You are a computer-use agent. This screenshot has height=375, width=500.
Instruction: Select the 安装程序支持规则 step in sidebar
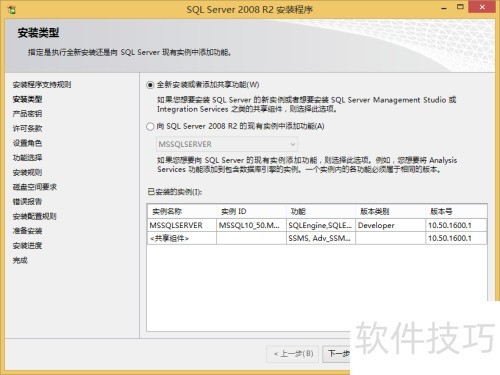tap(42, 85)
